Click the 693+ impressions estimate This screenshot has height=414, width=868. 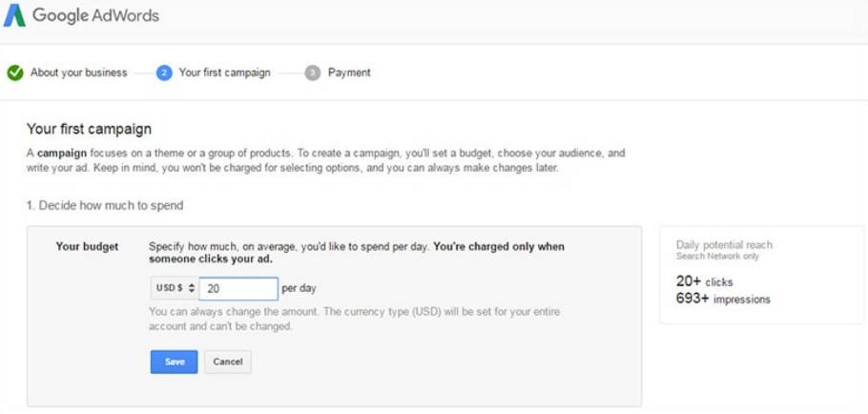pos(723,299)
